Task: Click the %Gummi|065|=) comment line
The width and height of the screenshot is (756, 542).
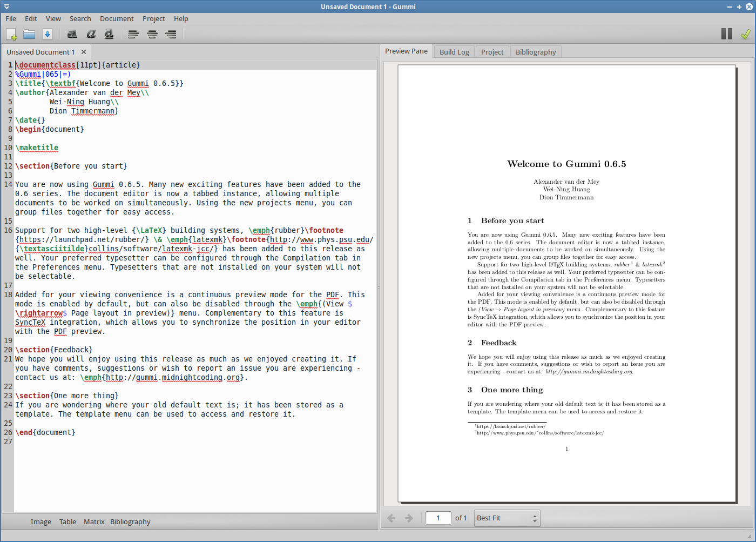Action: coord(43,74)
